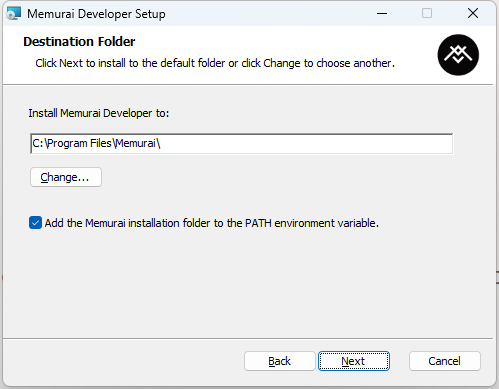Click the "Install Memurai Developer to:" label
This screenshot has height=389, width=499.
[99, 113]
